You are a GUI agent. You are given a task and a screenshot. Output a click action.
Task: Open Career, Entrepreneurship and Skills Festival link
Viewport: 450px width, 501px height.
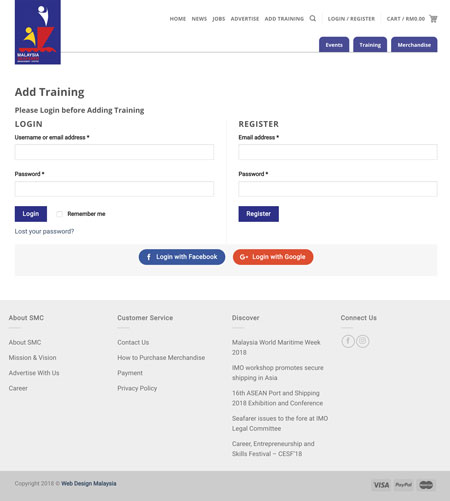point(273,449)
